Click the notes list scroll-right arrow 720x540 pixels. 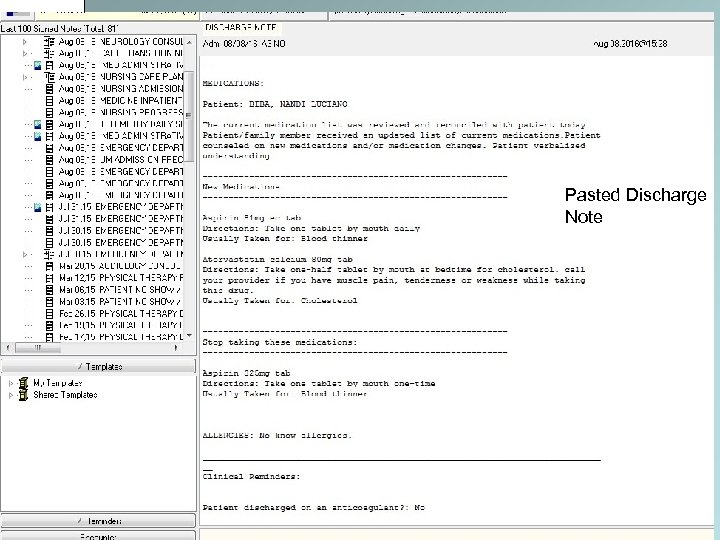coord(177,348)
